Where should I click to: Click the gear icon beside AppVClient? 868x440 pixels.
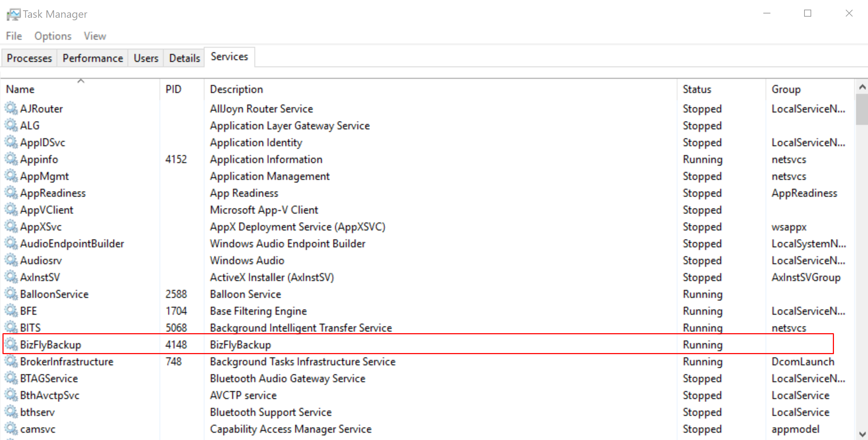click(x=11, y=210)
